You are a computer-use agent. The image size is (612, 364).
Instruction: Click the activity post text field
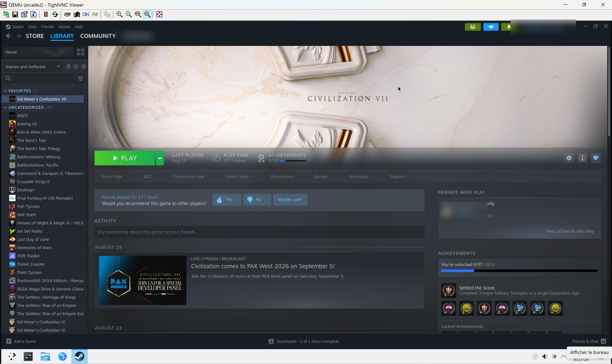(259, 232)
